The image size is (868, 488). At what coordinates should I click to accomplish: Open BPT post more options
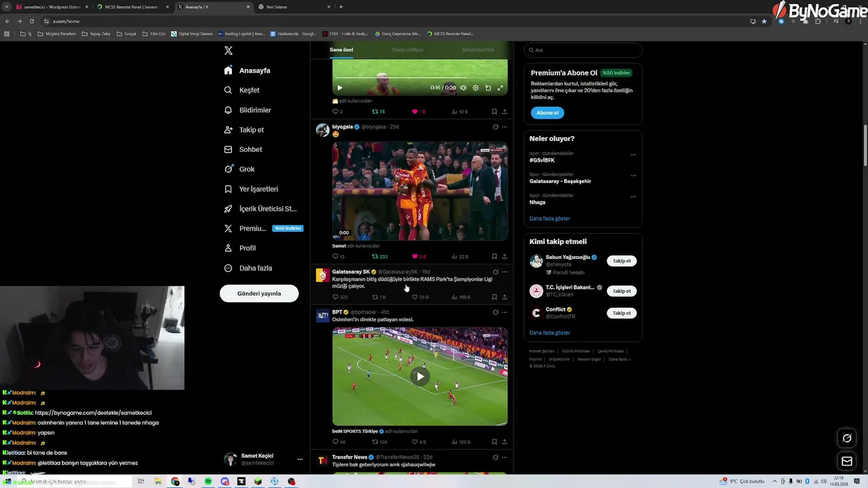[x=505, y=312]
